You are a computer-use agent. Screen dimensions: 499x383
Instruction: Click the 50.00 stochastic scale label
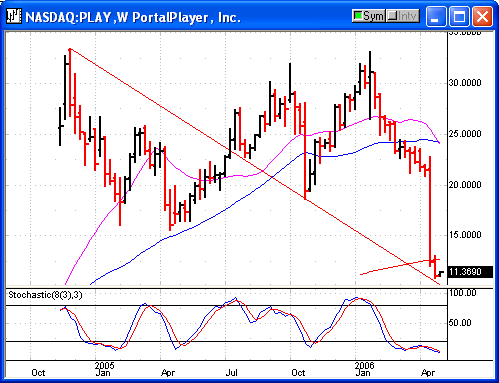pos(460,323)
